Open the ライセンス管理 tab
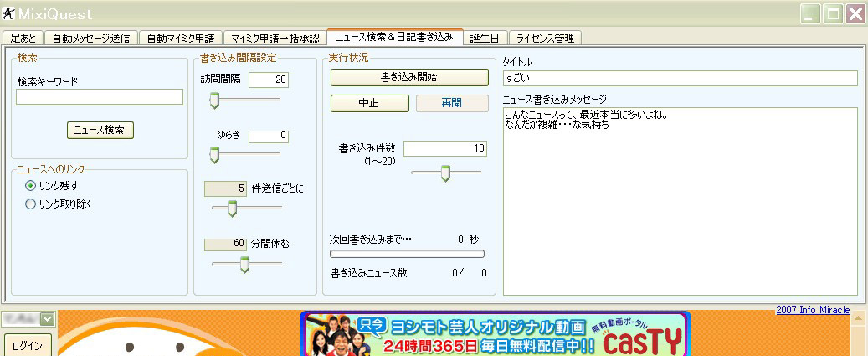This screenshot has width=868, height=356. (545, 39)
